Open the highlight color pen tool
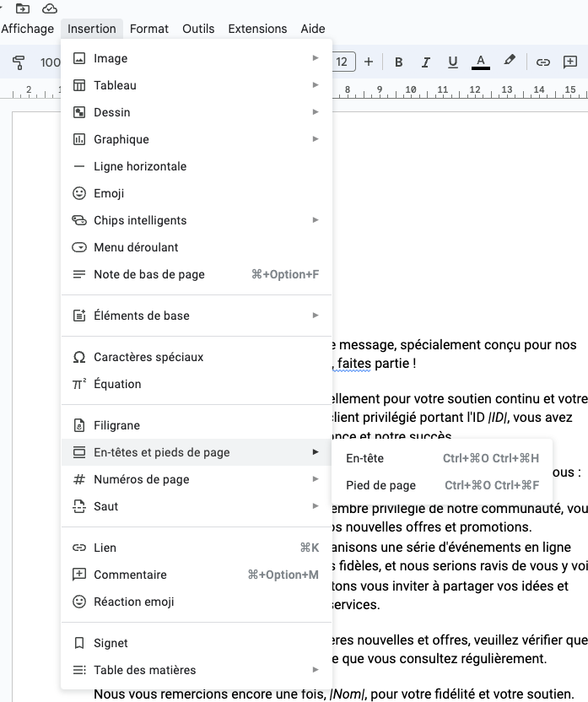588x702 pixels. pos(510,61)
